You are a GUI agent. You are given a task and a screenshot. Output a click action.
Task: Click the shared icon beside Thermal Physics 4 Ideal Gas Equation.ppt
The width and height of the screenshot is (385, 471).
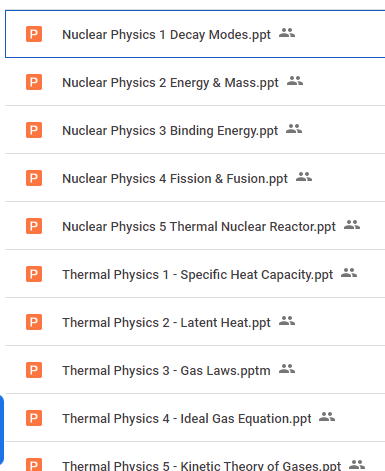pyautogui.click(x=327, y=417)
